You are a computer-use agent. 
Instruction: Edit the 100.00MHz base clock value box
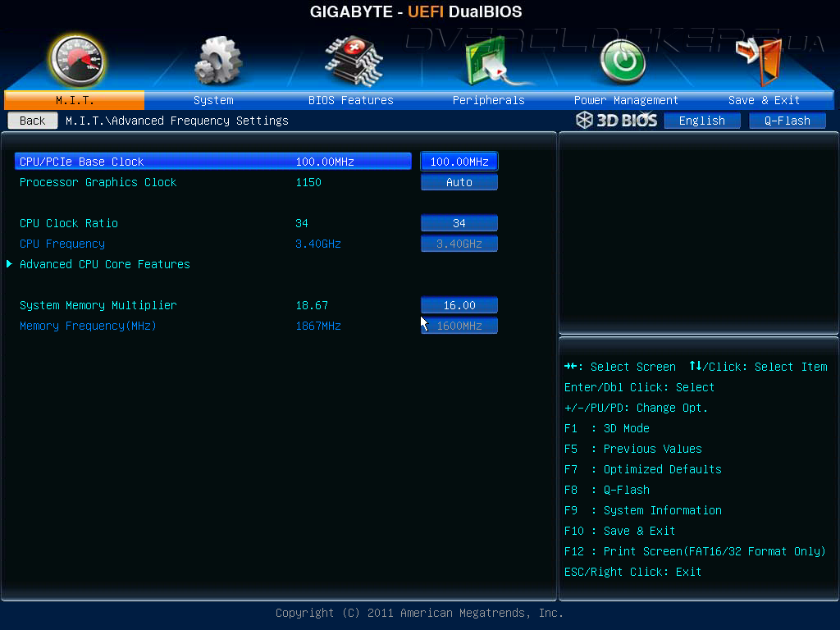pyautogui.click(x=459, y=162)
